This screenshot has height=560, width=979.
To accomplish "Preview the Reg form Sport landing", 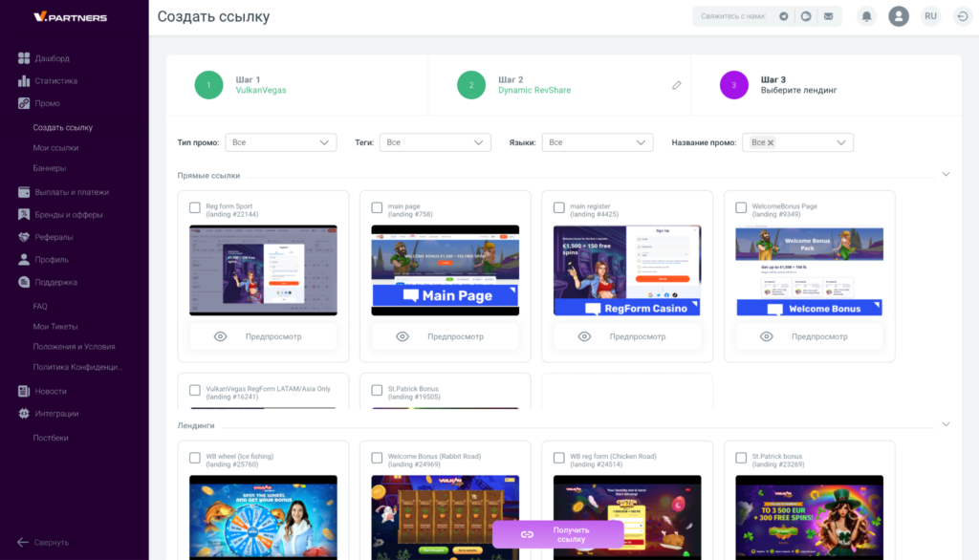I will pos(263,336).
